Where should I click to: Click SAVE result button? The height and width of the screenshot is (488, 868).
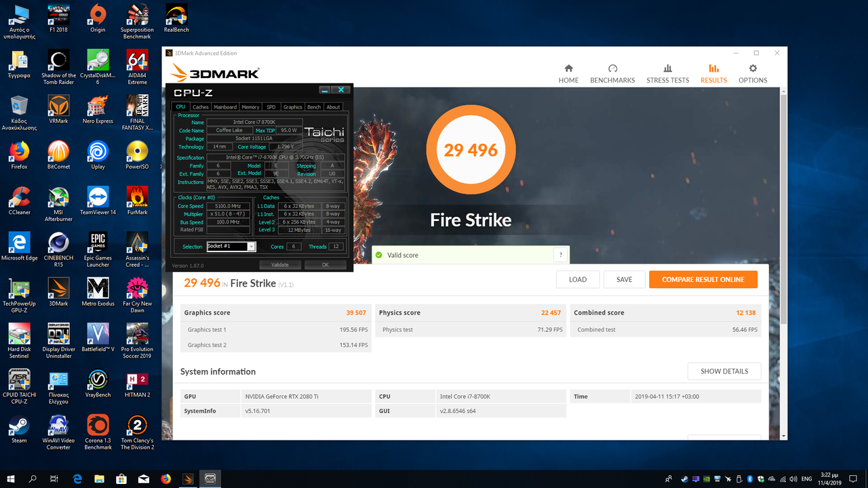625,279
